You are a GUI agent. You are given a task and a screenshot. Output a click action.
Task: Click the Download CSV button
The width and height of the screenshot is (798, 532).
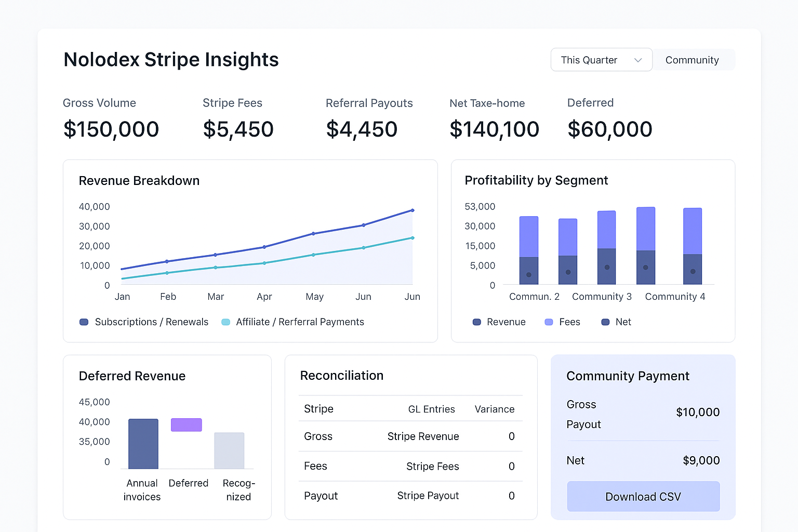pos(643,496)
